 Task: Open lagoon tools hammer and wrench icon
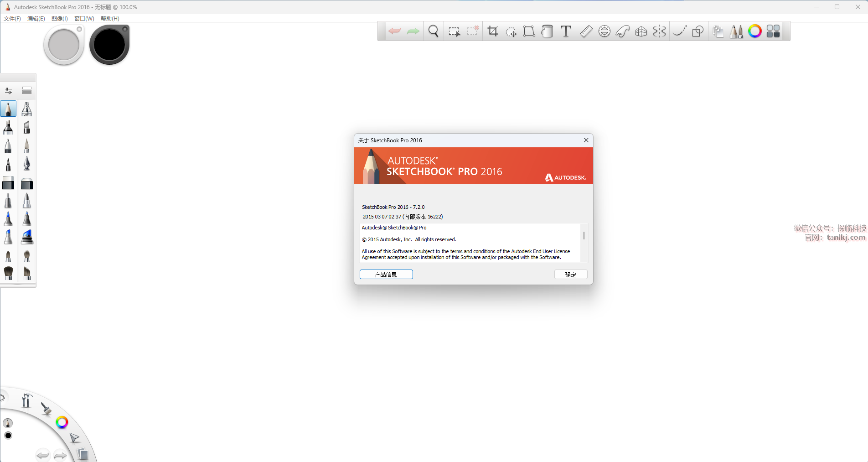coord(26,400)
